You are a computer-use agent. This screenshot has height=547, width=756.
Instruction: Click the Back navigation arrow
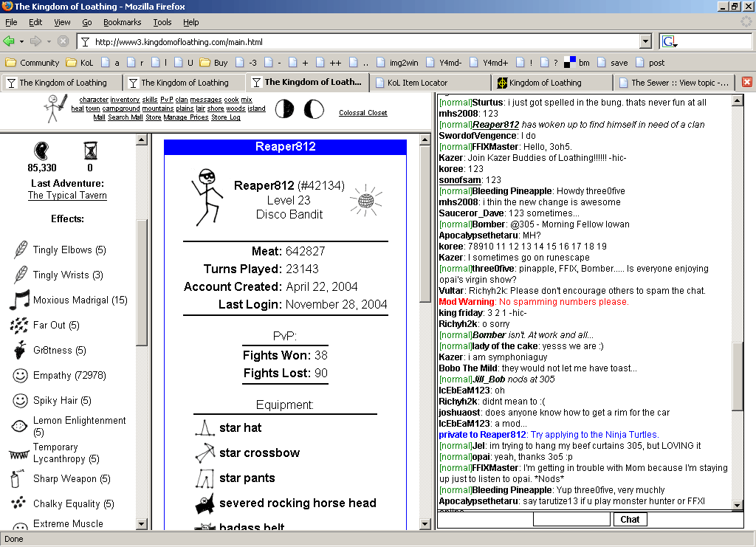[9, 41]
